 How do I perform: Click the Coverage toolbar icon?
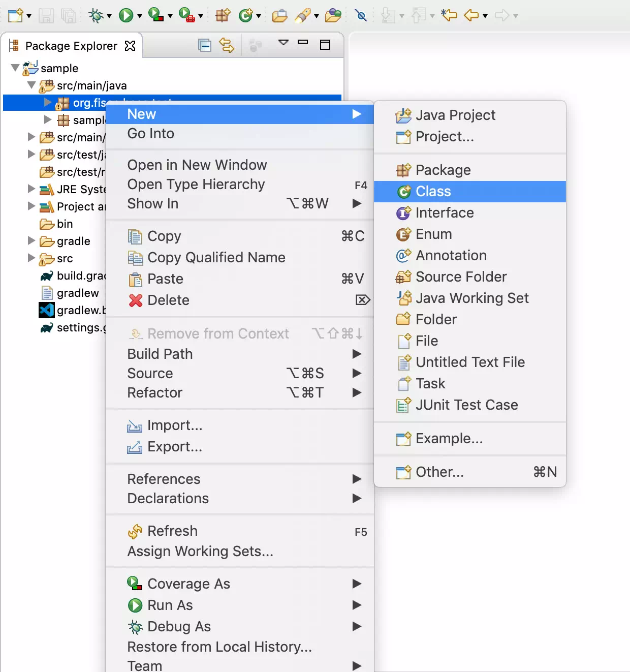pos(156,16)
